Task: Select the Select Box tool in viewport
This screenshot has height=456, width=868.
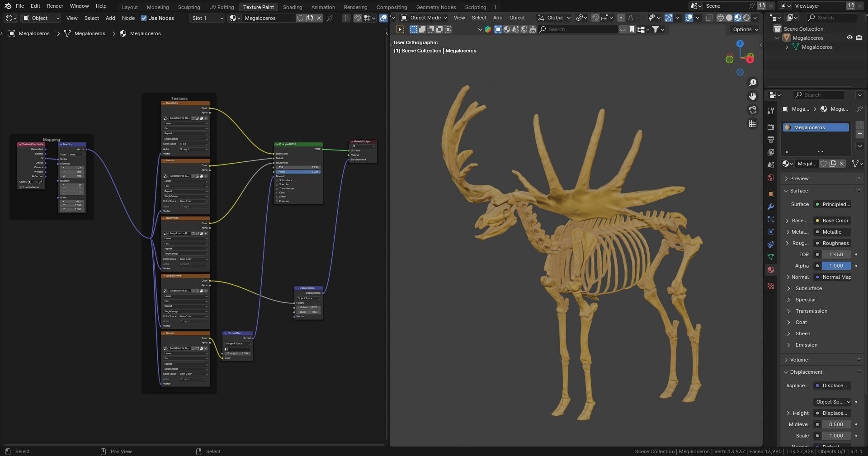Action: pos(400,29)
